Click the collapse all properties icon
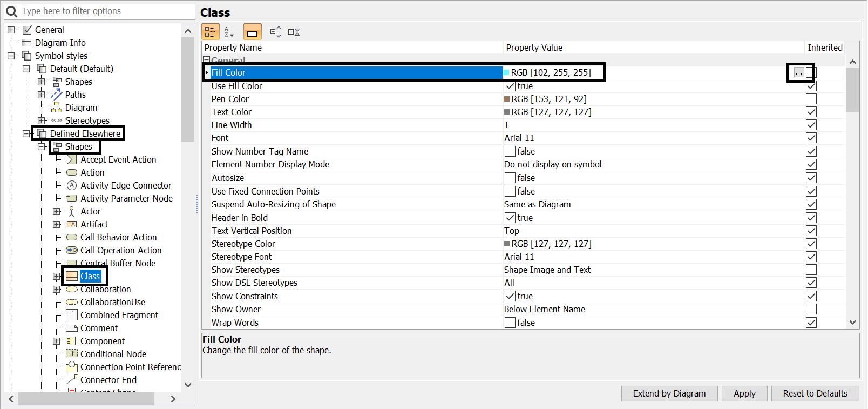Viewport: 868px width, 409px height. [294, 32]
